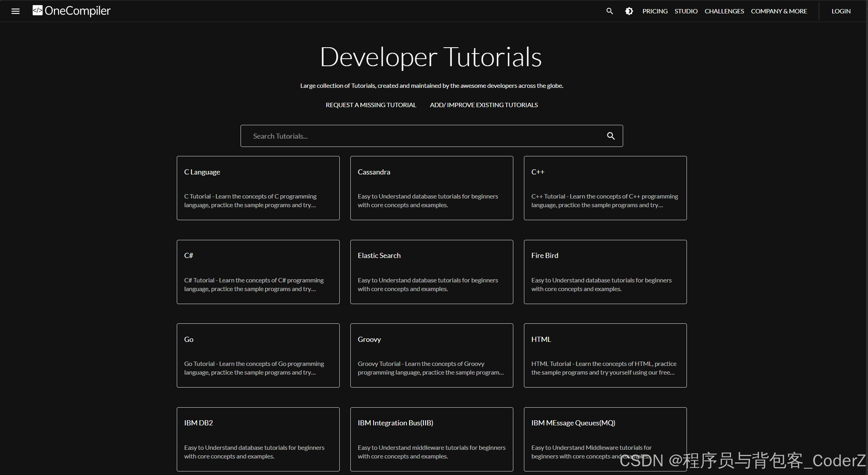868x475 pixels.
Task: Go to Challenges page
Action: point(724,11)
